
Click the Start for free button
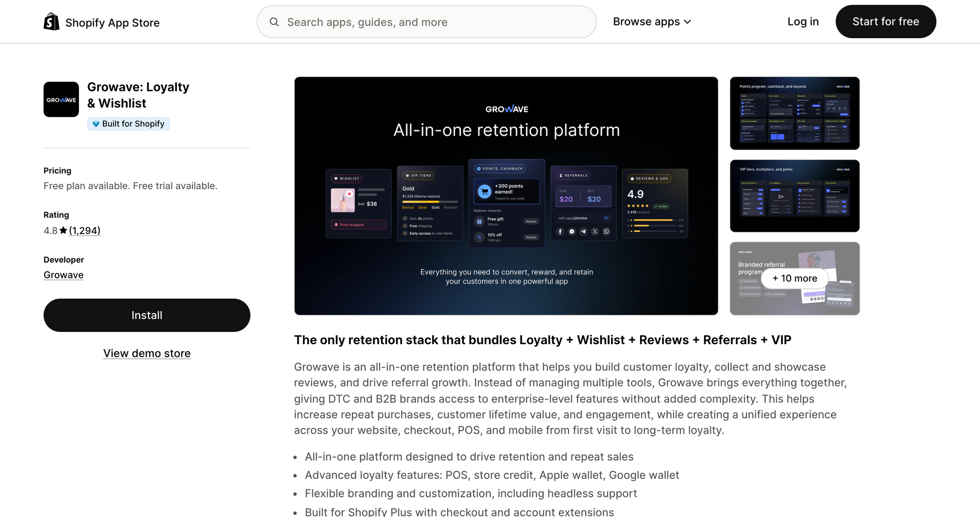[885, 22]
